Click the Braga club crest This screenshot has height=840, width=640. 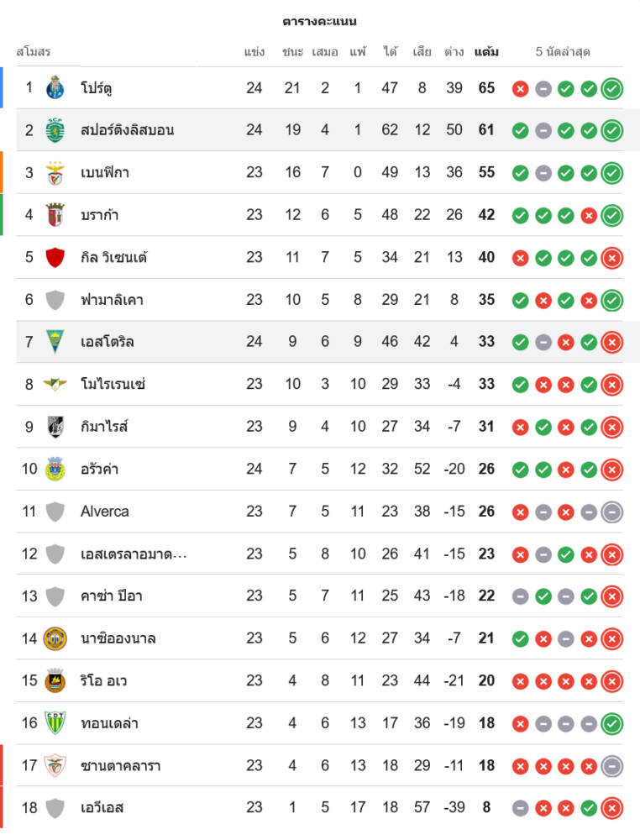pos(55,215)
